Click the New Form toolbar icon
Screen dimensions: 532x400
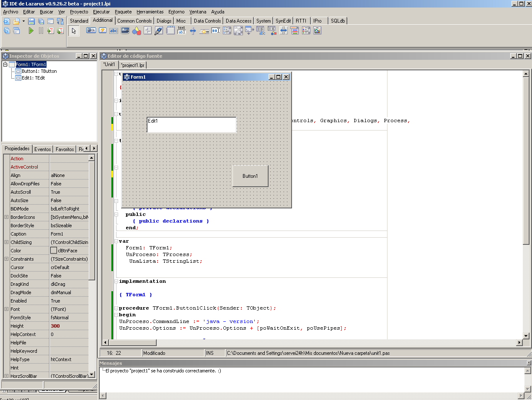click(50, 21)
